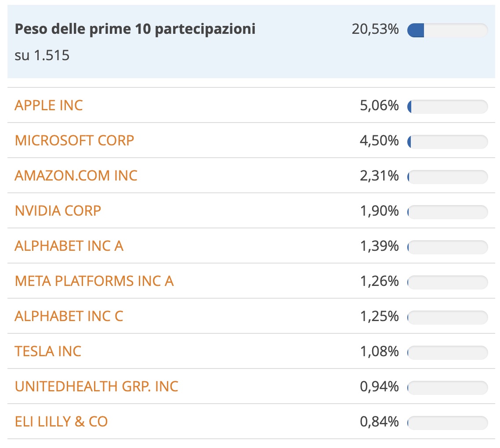The width and height of the screenshot is (500, 448).
Task: Open META PLATFORMS INC A details
Action: pos(94,282)
